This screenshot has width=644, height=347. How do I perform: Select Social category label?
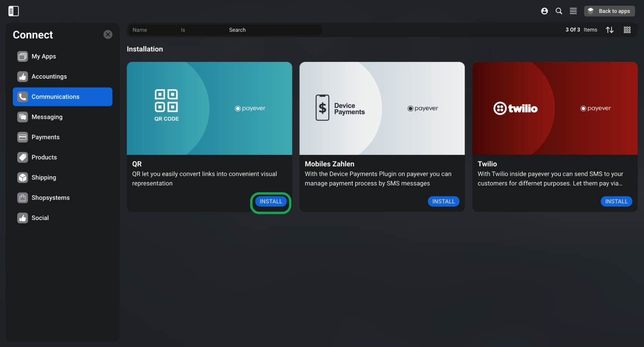[x=40, y=218]
